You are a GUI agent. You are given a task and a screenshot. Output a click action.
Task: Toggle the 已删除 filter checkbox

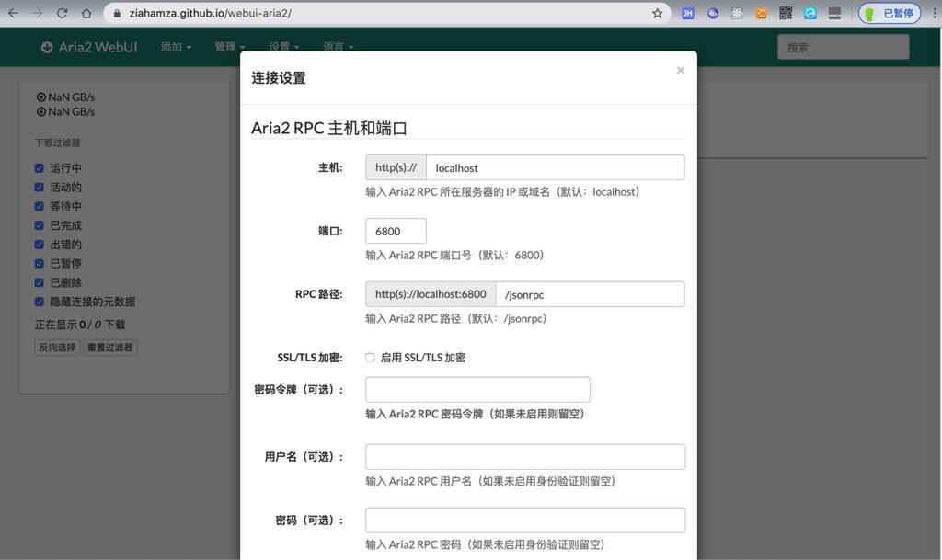39,282
